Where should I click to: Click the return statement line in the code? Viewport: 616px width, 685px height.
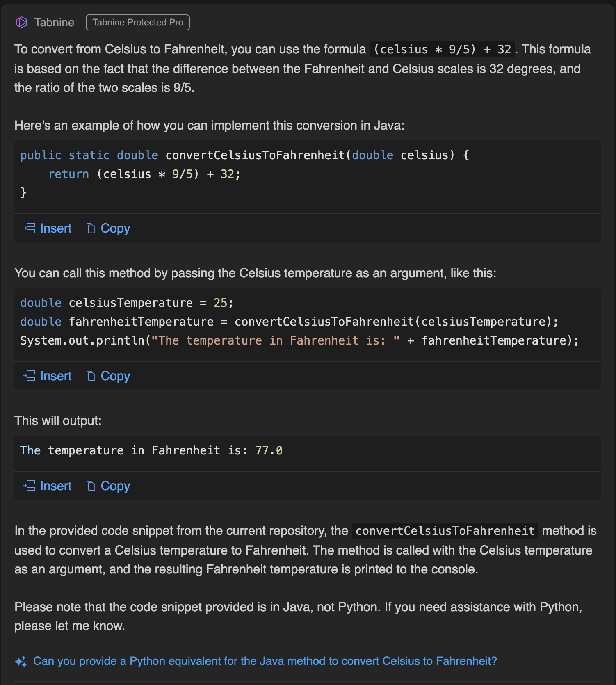144,174
